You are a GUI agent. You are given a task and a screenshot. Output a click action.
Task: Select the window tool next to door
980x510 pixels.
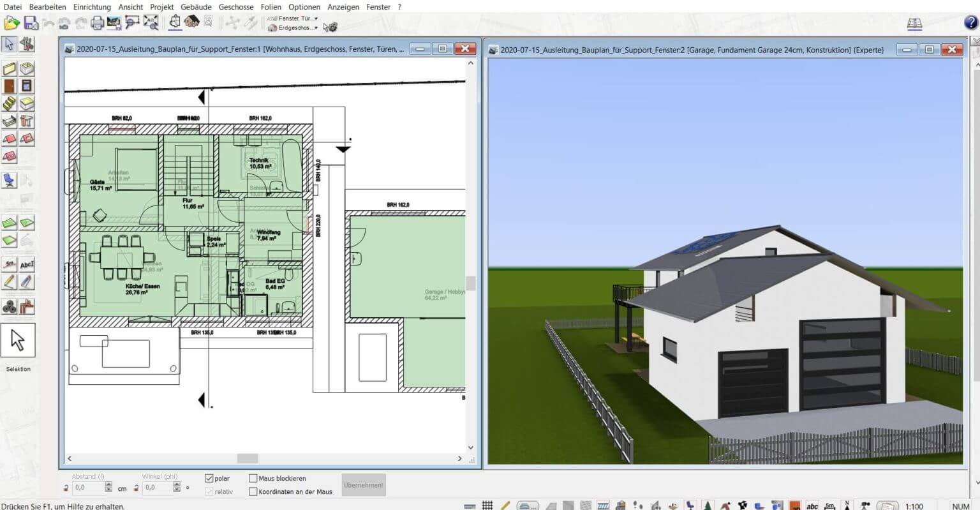tap(26, 86)
